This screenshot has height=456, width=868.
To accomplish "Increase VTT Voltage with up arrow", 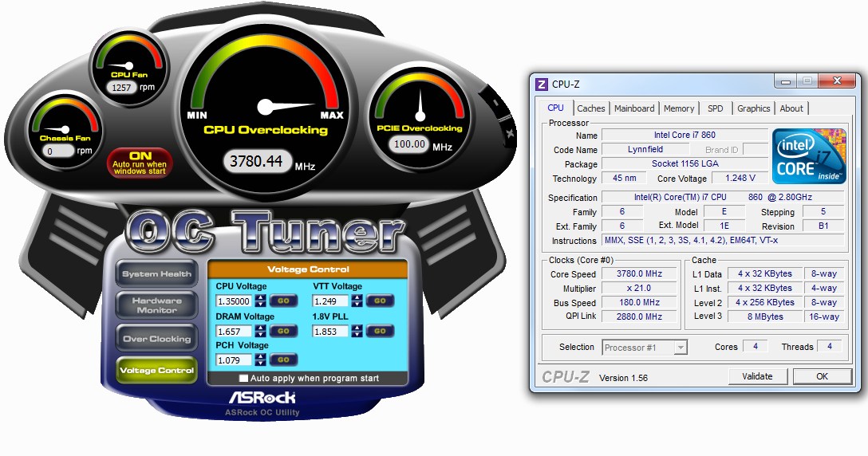I will [x=357, y=297].
